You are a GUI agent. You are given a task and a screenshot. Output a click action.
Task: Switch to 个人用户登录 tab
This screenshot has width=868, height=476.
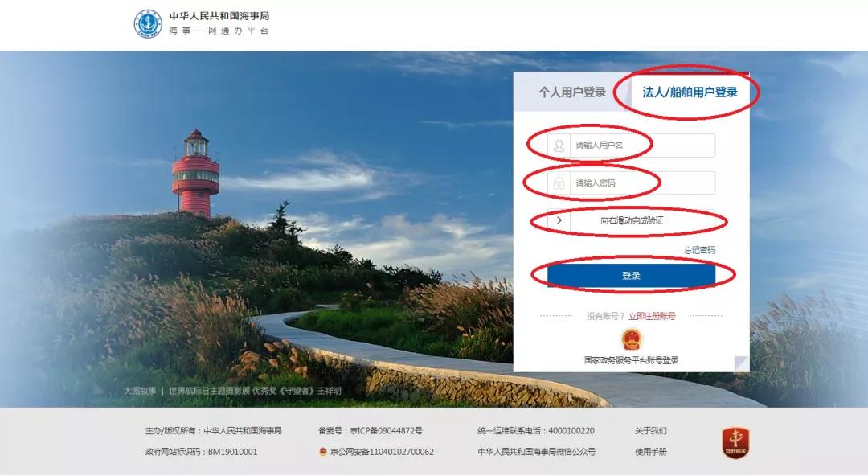[x=572, y=92]
